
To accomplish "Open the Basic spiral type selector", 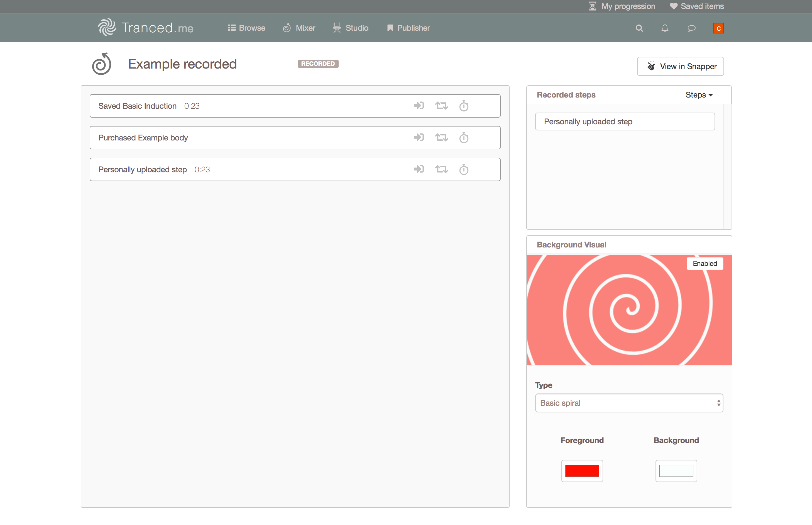I will tap(629, 403).
